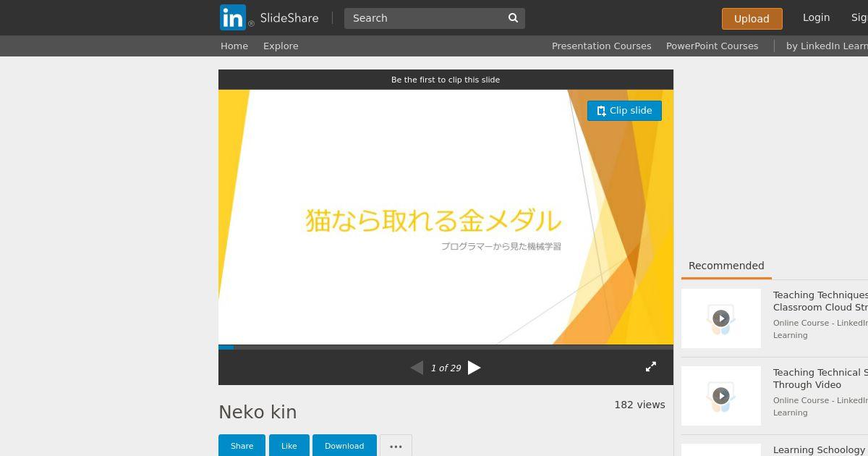The height and width of the screenshot is (456, 868).
Task: Click the '1 of 29' slide counter
Action: click(446, 368)
